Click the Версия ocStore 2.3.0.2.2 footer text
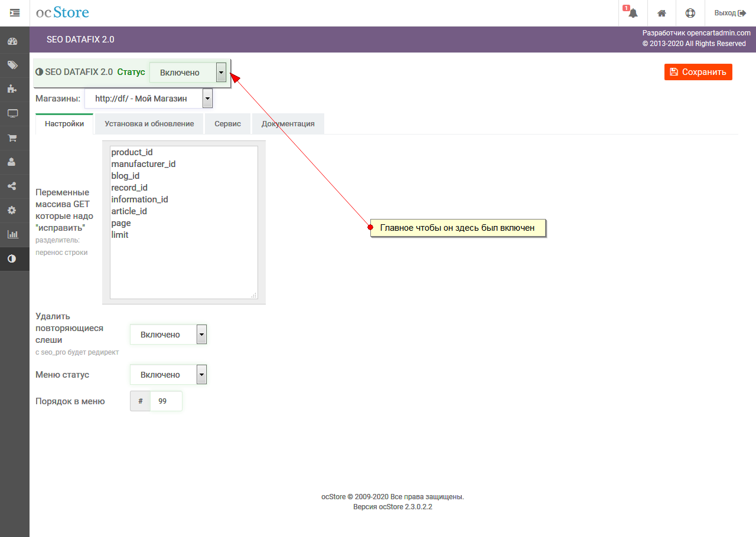 [393, 507]
